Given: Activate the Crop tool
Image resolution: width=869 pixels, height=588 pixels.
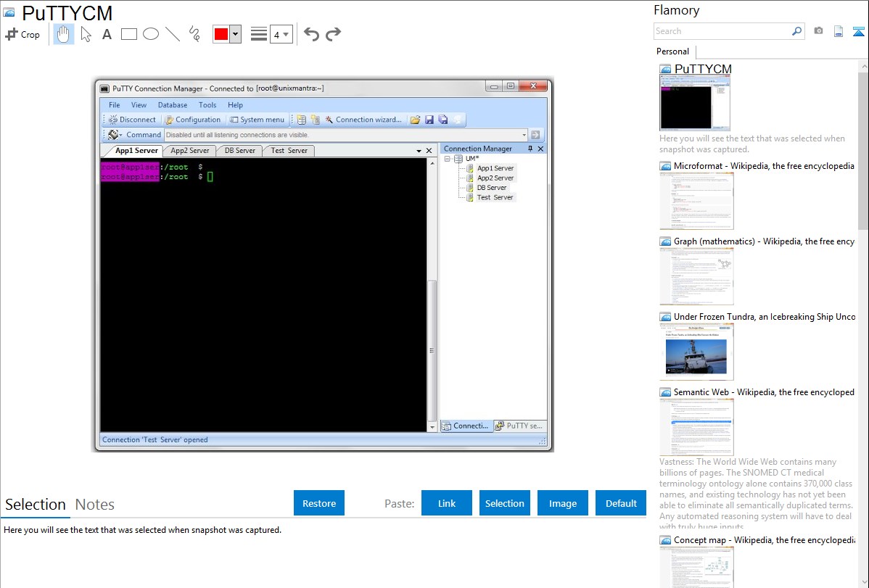Looking at the screenshot, I should [22, 34].
